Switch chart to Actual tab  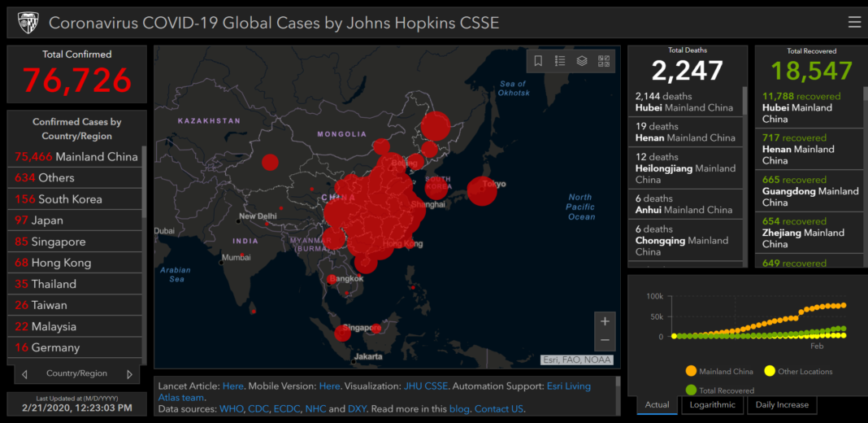click(x=657, y=405)
